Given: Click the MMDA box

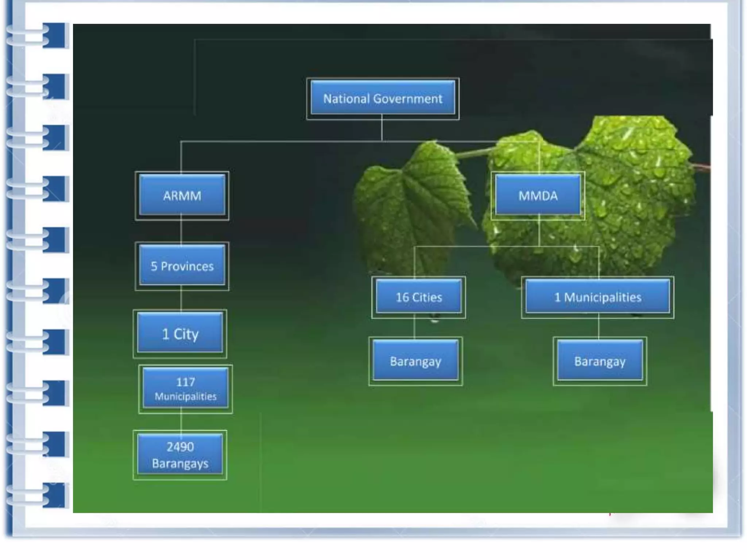Looking at the screenshot, I should tap(538, 196).
